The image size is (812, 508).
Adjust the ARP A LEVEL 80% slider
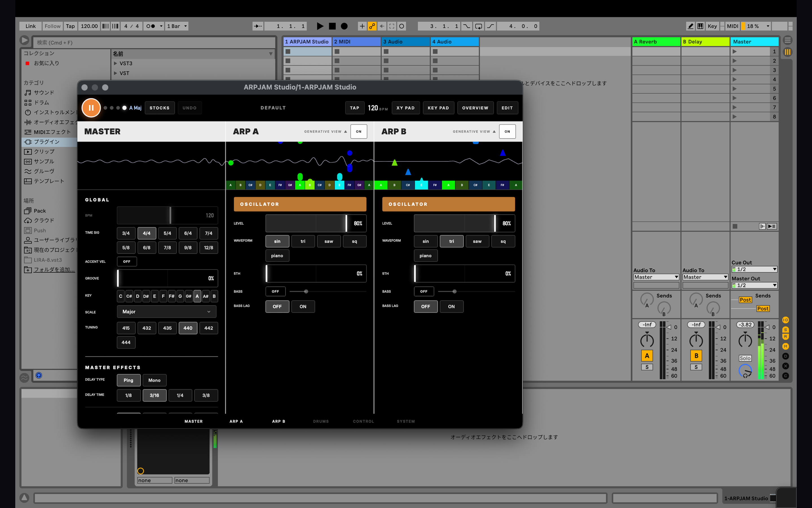(316, 224)
